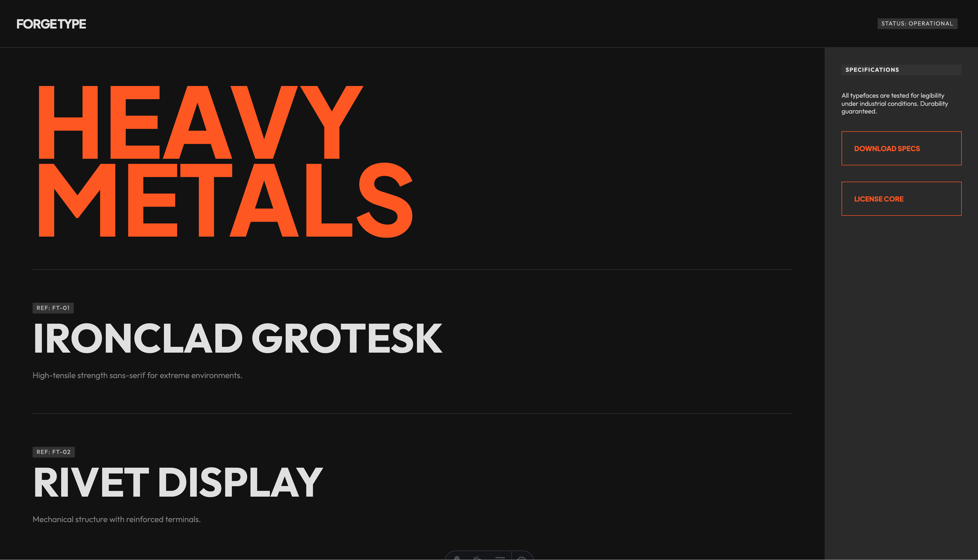Click the Mechanical structure description text
Viewport: 978px width, 560px height.
coord(117,519)
